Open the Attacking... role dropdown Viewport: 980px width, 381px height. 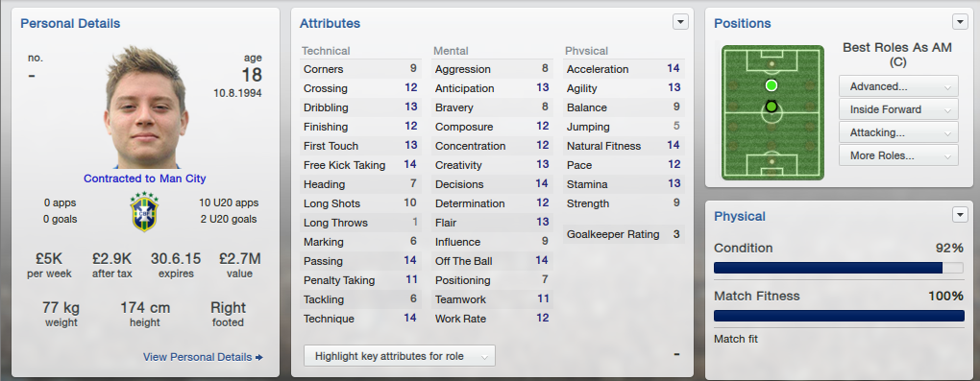pyautogui.click(x=898, y=132)
